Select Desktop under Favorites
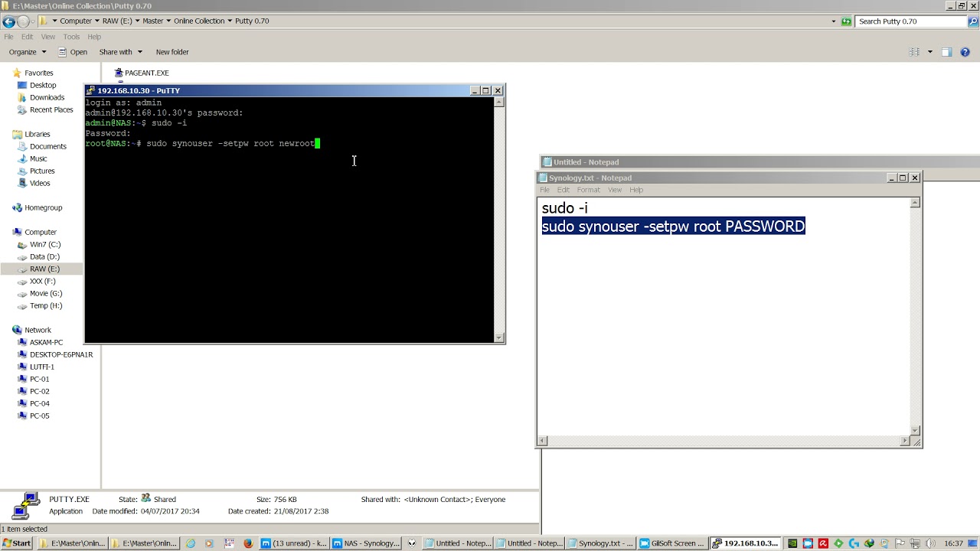 click(x=43, y=85)
